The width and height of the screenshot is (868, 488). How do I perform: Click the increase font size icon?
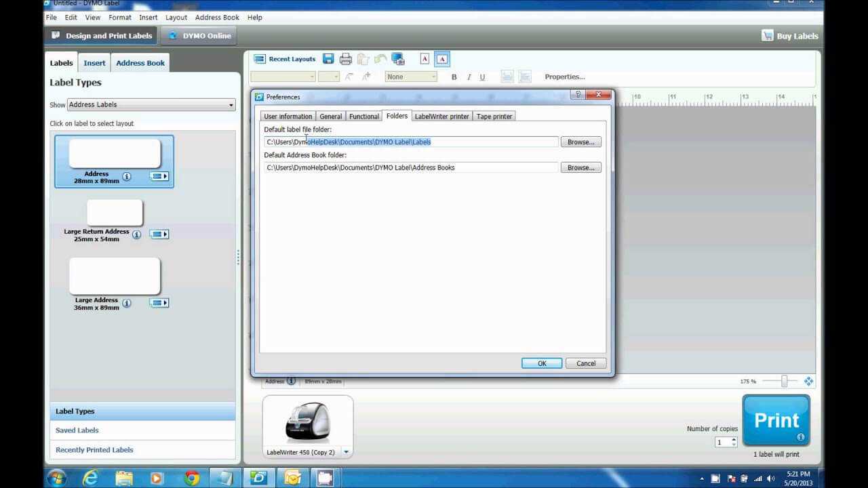click(x=367, y=77)
